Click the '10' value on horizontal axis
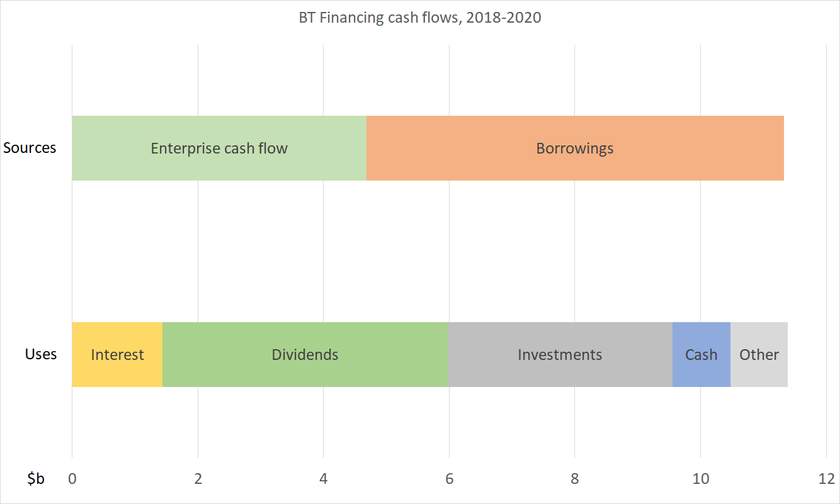This screenshot has height=504, width=840. (x=700, y=479)
